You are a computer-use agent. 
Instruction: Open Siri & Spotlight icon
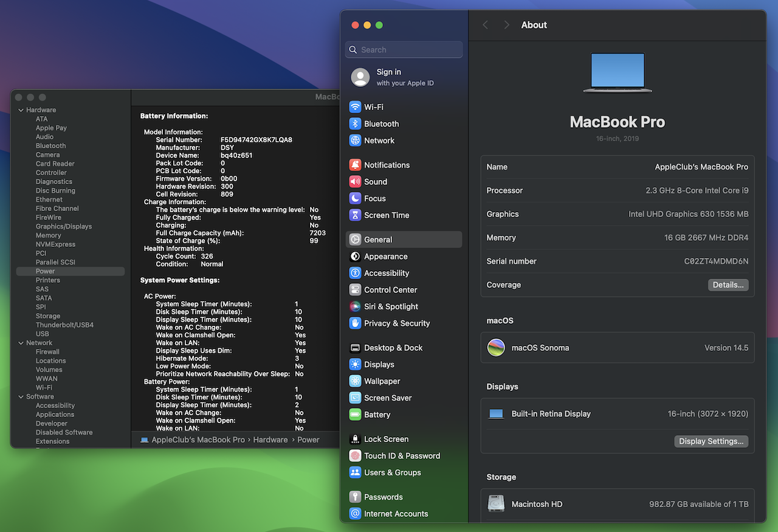coord(356,306)
